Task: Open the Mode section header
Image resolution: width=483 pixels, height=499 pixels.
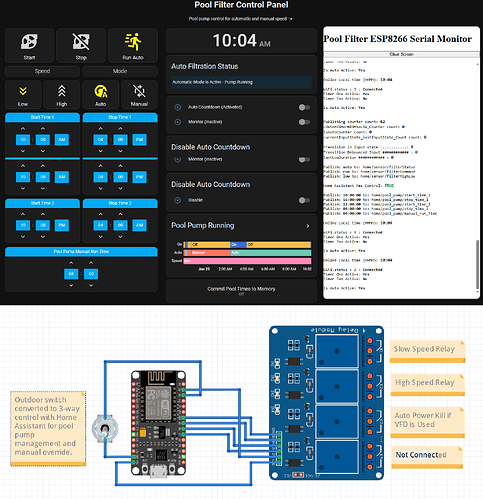Action: [x=120, y=71]
